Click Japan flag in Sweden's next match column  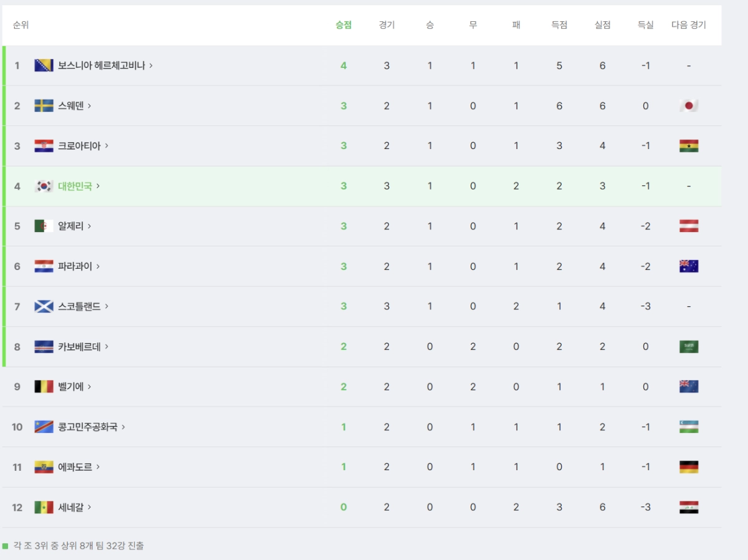click(689, 105)
